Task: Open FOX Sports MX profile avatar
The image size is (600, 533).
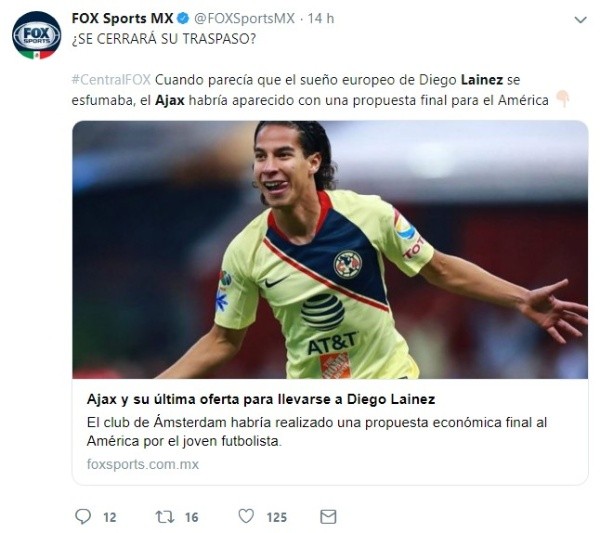Action: pos(36,35)
